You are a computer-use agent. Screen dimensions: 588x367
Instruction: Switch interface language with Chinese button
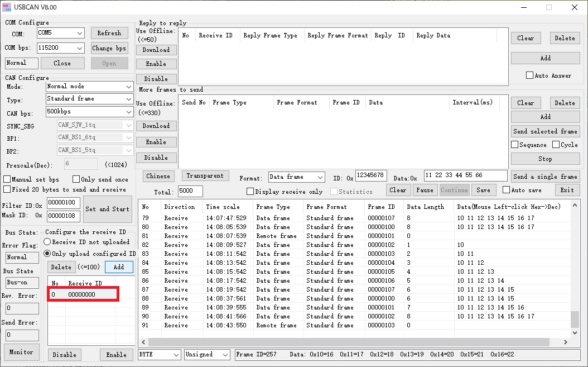coord(158,176)
